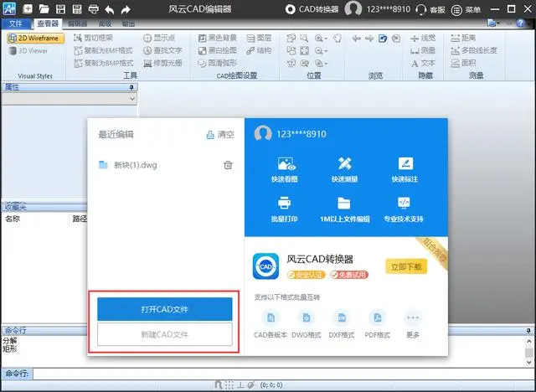Viewport: 536px width, 392px height.
Task: Click the save disk icon in title bar
Action: pyautogui.click(x=60, y=8)
